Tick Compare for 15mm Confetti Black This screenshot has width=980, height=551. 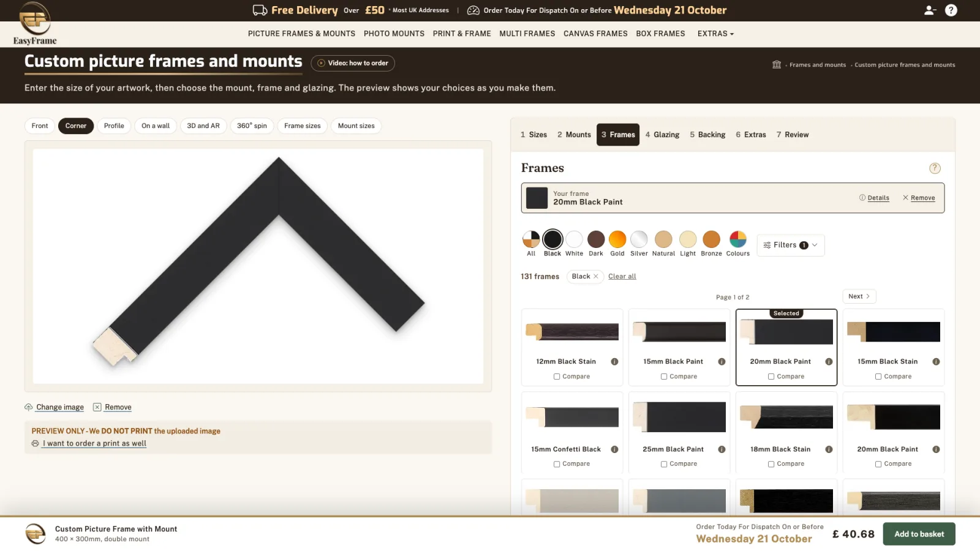[x=557, y=464]
